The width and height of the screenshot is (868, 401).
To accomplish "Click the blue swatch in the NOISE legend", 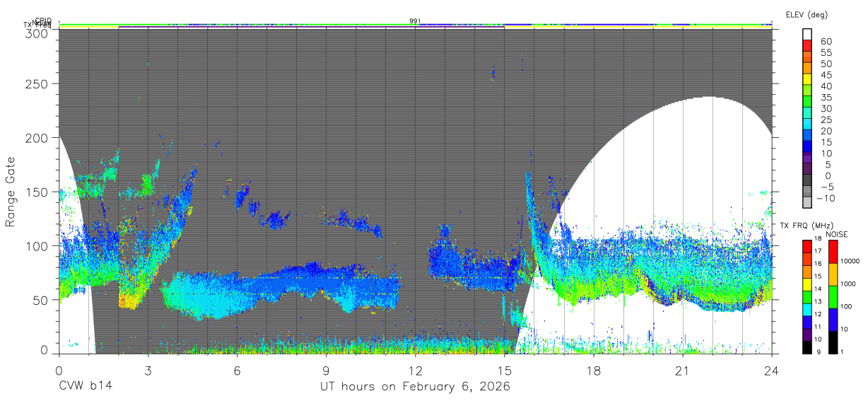I will point(833,320).
